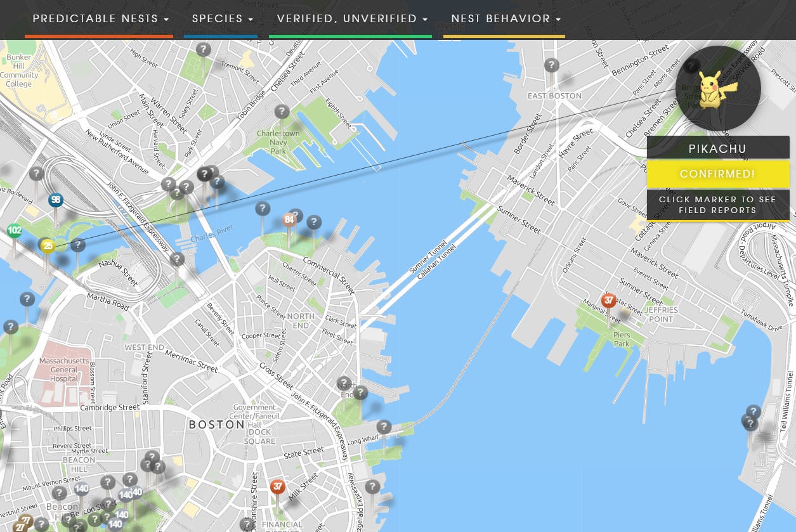Select the 37 marker near Milk Street
Screen dimensions: 796x532
point(277,487)
